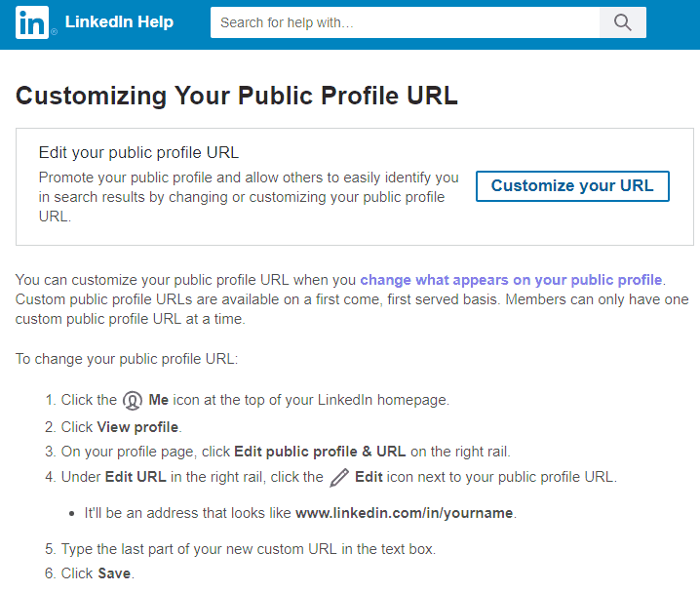The height and width of the screenshot is (592, 700).
Task: Click the bold 'Me' label in step 1
Action: pyautogui.click(x=159, y=401)
